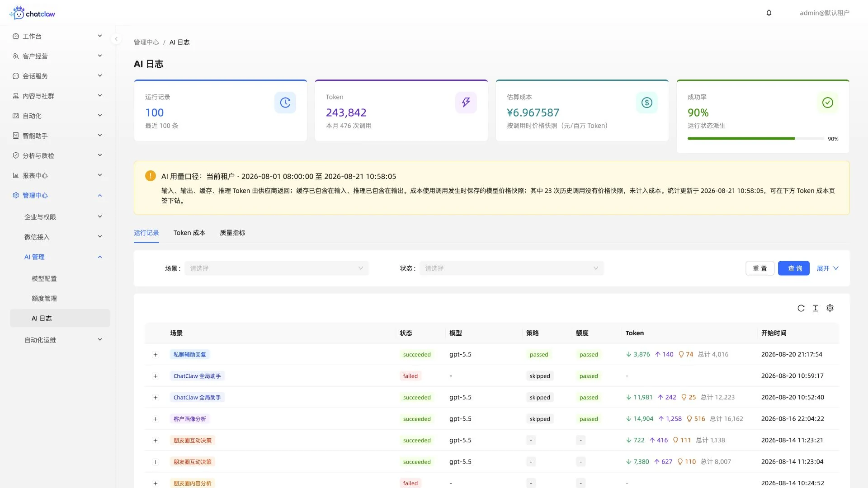Click the ¥6.967587 cost value
The width and height of the screenshot is (868, 488).
pos(533,113)
